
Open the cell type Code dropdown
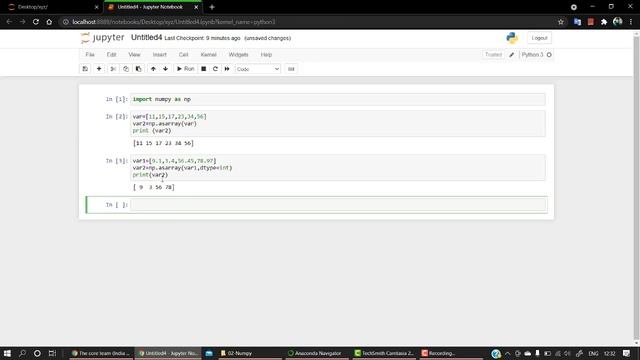coord(258,69)
